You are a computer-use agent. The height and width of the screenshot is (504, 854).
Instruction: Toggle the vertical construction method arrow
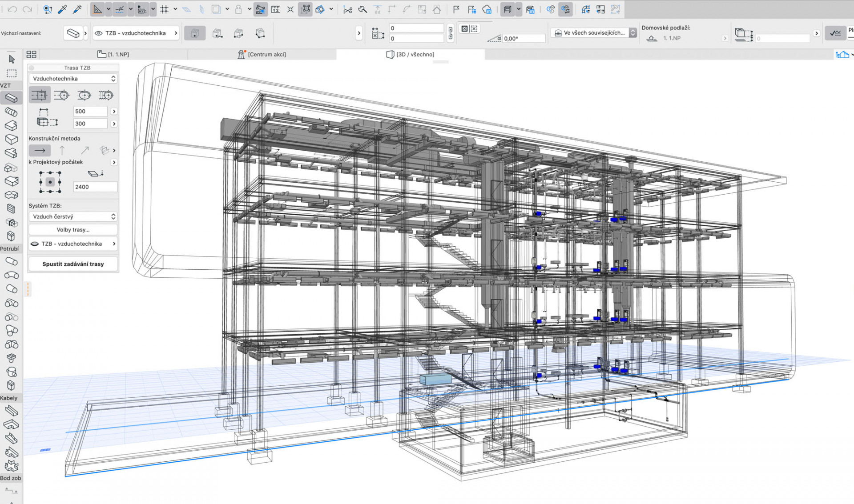coord(62,151)
